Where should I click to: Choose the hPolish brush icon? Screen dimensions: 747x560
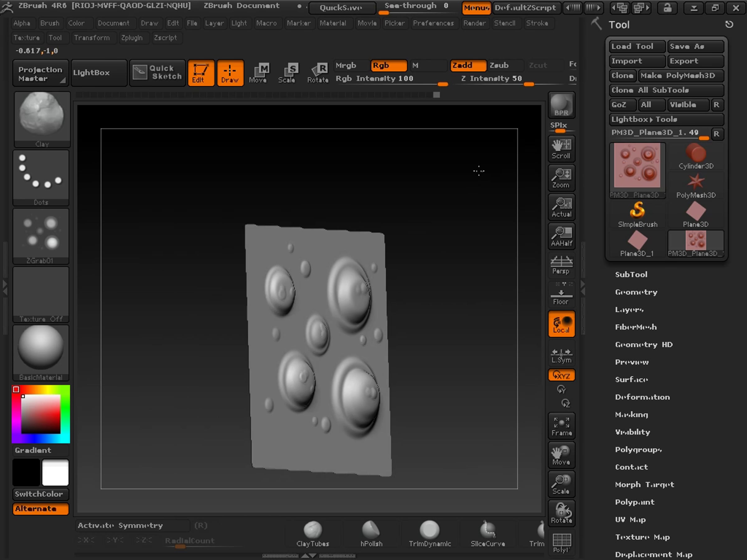tap(371, 534)
